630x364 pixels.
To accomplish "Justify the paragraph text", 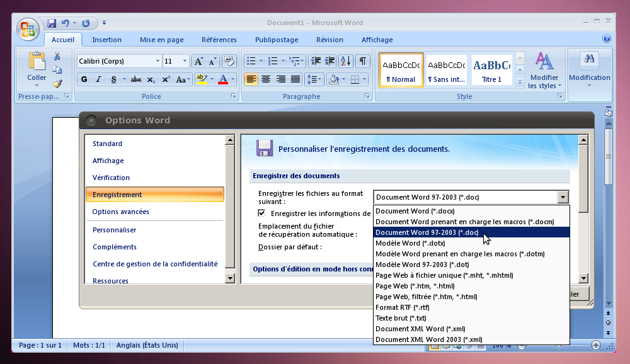I will point(295,79).
